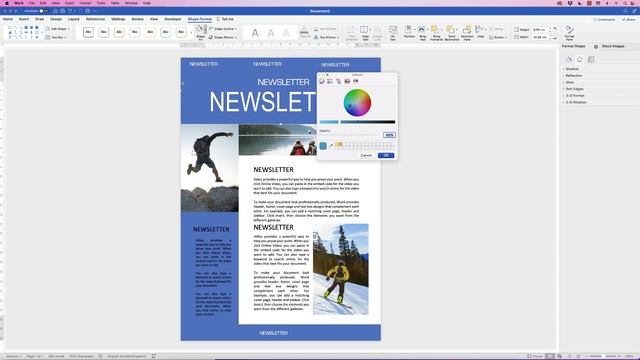Expand the 3-D Rotation section
This screenshot has width=640, height=360.
coord(575,102)
